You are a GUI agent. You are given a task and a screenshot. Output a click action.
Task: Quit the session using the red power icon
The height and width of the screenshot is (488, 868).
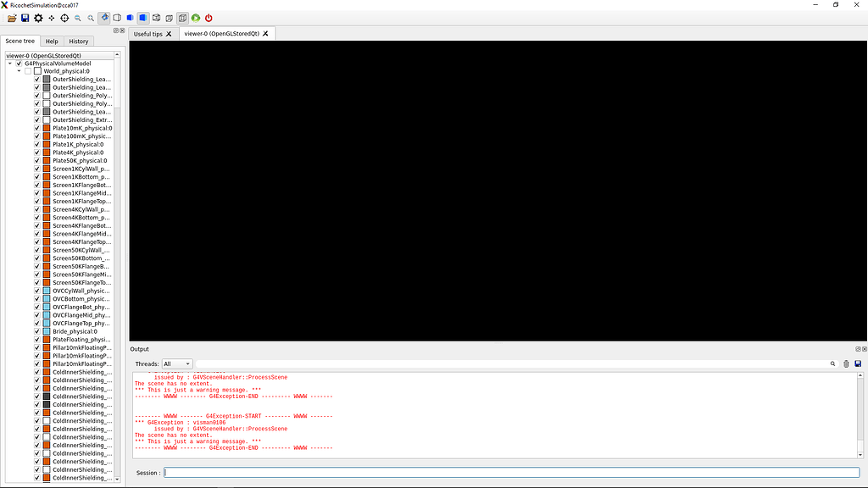coord(208,18)
